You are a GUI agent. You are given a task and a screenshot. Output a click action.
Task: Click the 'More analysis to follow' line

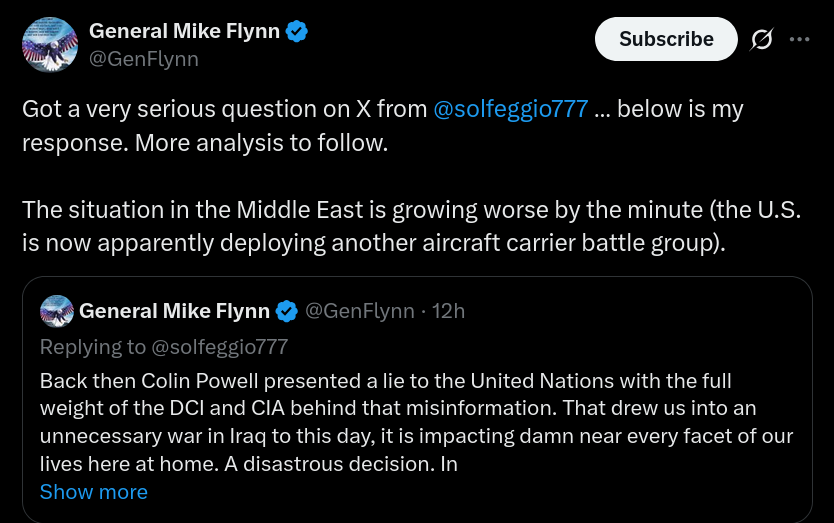coord(261,143)
